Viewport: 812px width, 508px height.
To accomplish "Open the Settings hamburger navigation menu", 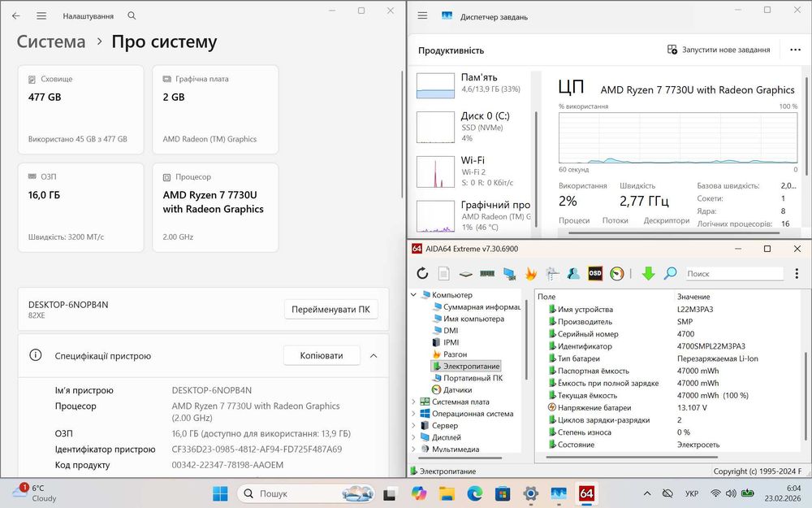I will coord(41,16).
